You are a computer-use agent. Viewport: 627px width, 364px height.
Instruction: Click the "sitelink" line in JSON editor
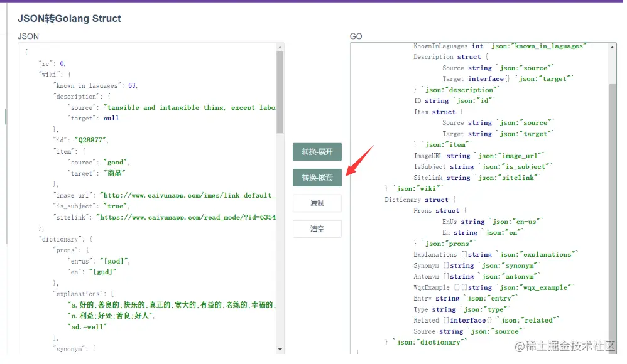[x=165, y=217]
